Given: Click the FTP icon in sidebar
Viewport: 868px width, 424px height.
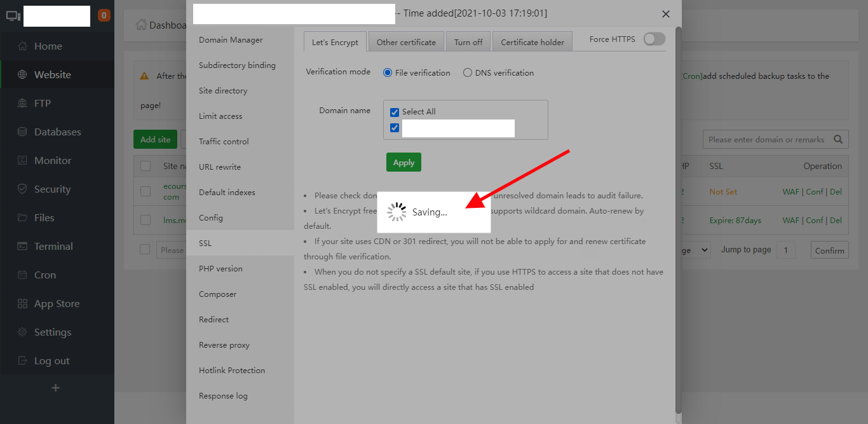Looking at the screenshot, I should [22, 103].
